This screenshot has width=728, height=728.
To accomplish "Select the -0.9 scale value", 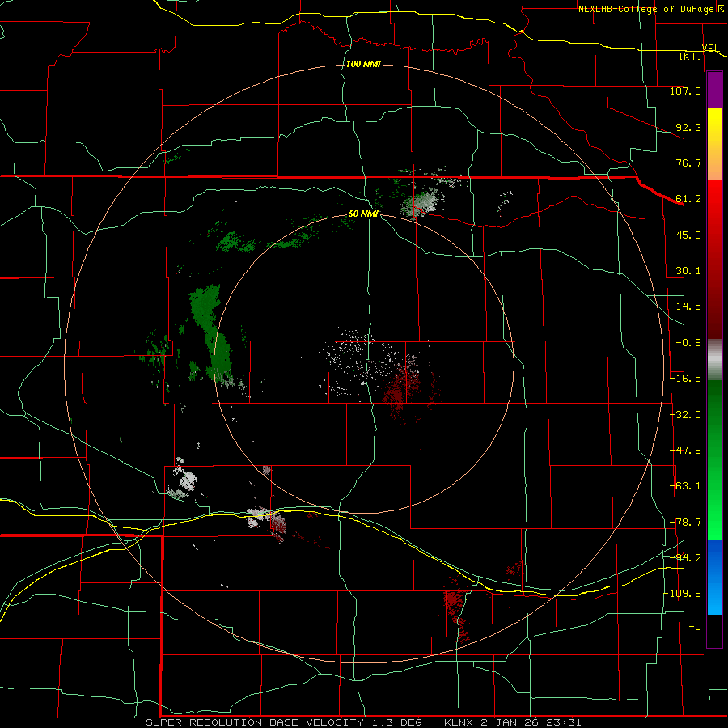I will [x=688, y=343].
